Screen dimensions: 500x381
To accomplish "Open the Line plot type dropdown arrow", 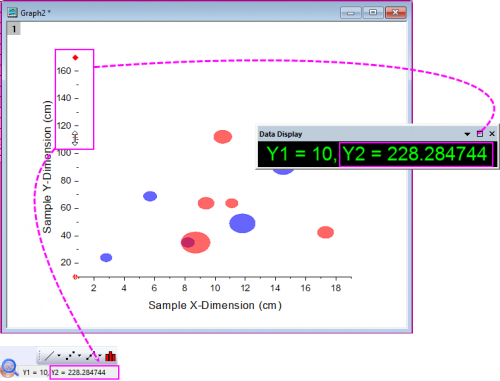I will pyautogui.click(x=59, y=356).
